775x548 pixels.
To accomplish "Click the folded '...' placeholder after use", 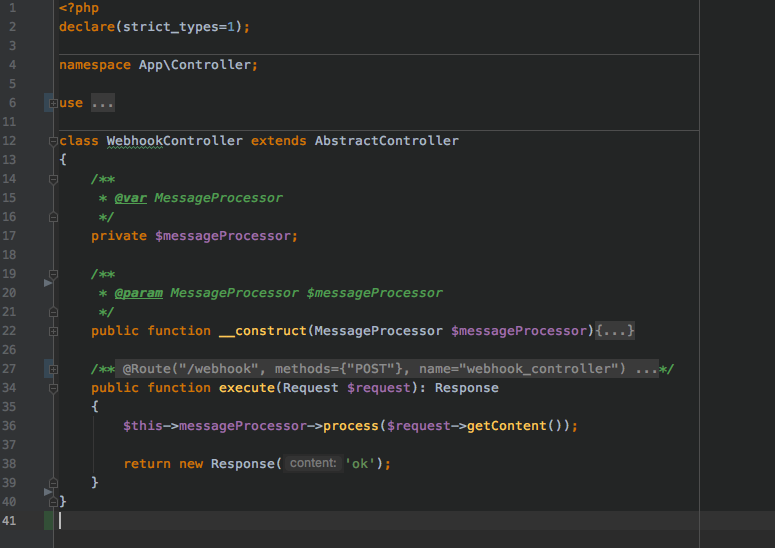I will [x=103, y=103].
